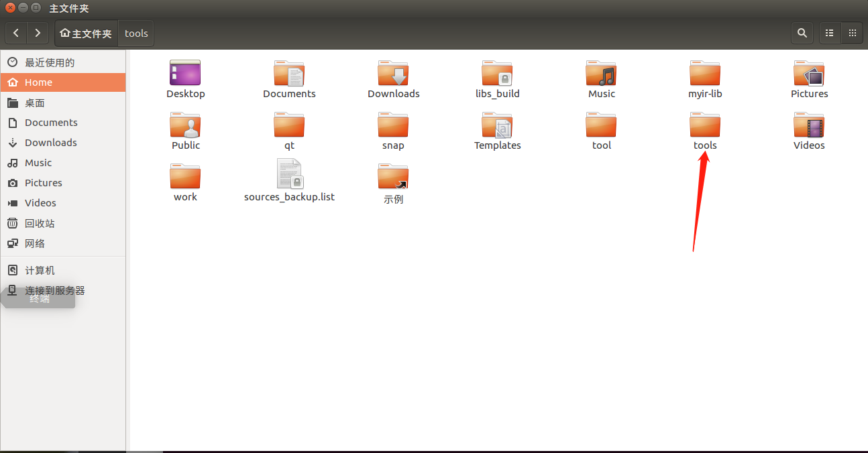
Task: Open Music in the sidebar
Action: (63, 163)
